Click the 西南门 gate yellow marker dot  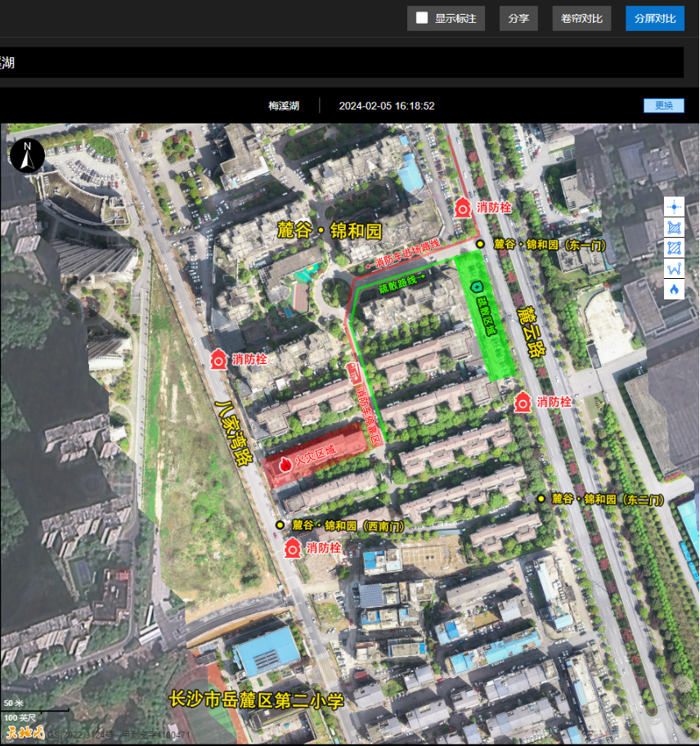[x=280, y=524]
